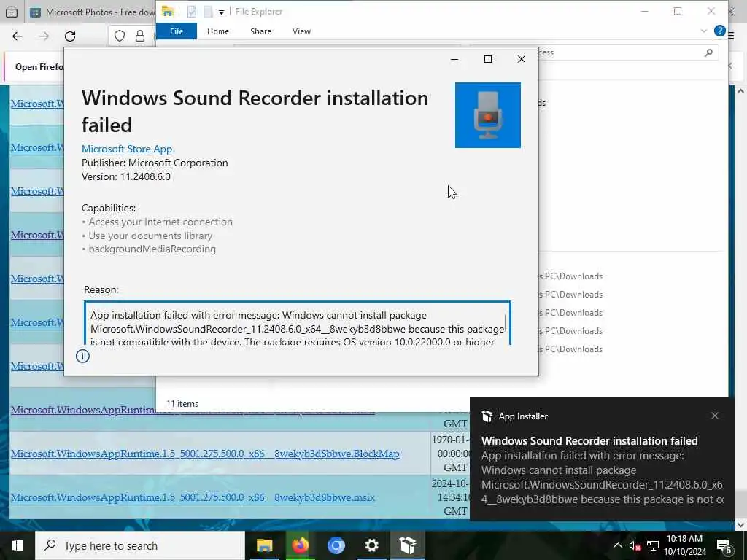
Task: Open File menu in File Explorer
Action: pos(177,31)
